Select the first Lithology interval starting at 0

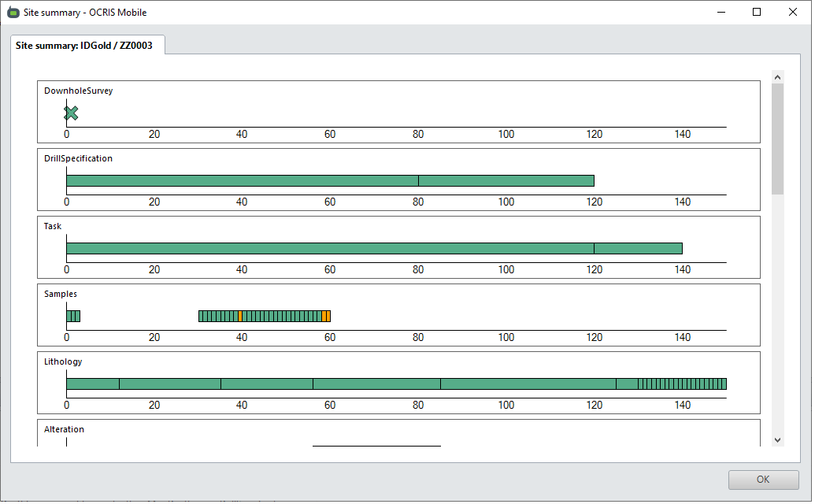(x=92, y=384)
